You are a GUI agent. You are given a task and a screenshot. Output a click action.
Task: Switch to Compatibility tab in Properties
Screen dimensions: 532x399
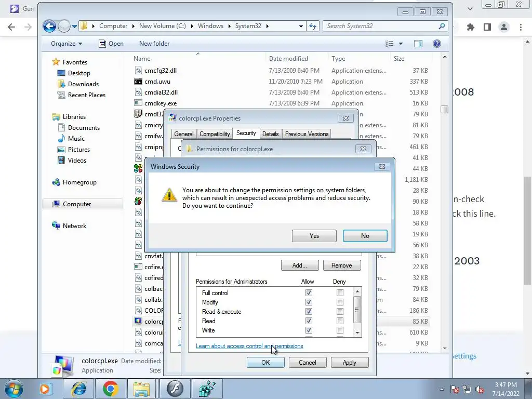(215, 134)
